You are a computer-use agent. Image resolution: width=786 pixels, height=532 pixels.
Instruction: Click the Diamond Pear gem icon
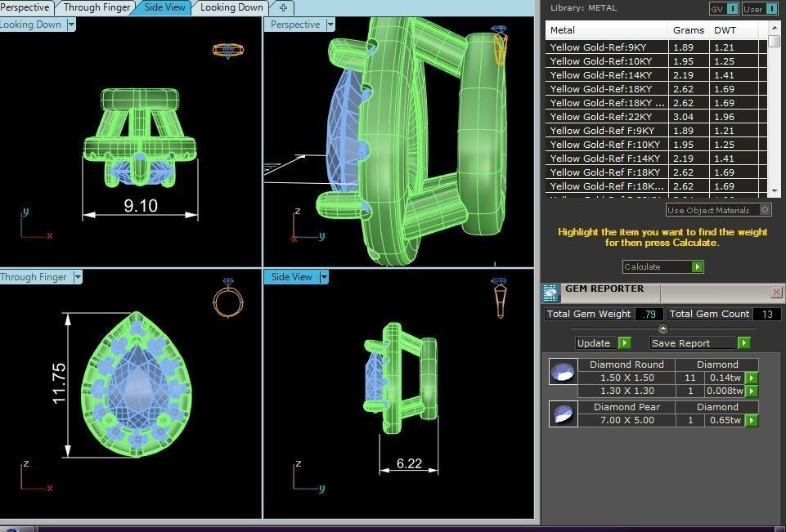pos(563,414)
